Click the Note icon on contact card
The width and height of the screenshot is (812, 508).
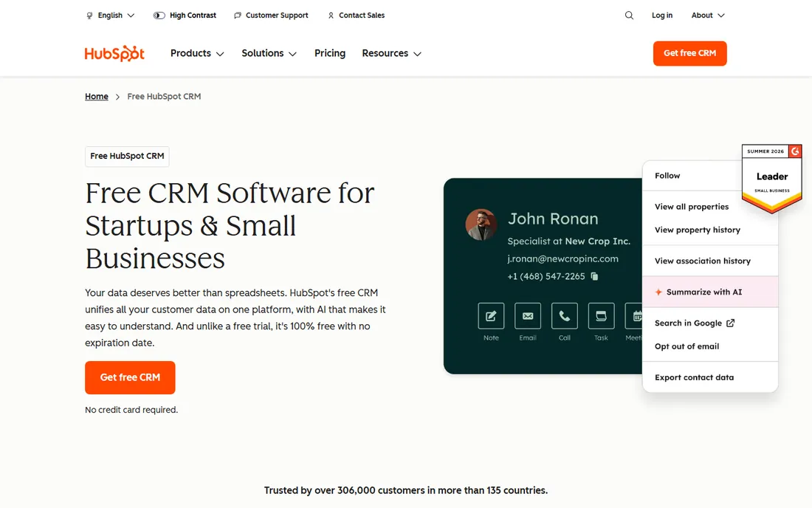click(x=491, y=316)
